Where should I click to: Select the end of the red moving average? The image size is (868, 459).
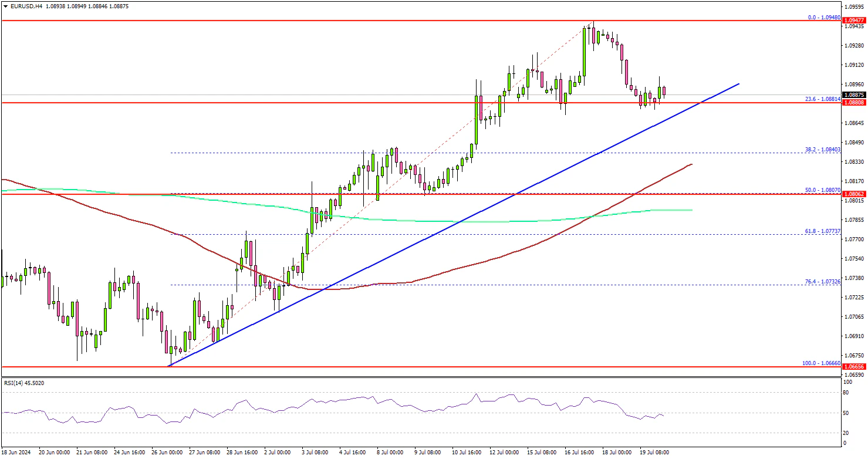pos(691,164)
